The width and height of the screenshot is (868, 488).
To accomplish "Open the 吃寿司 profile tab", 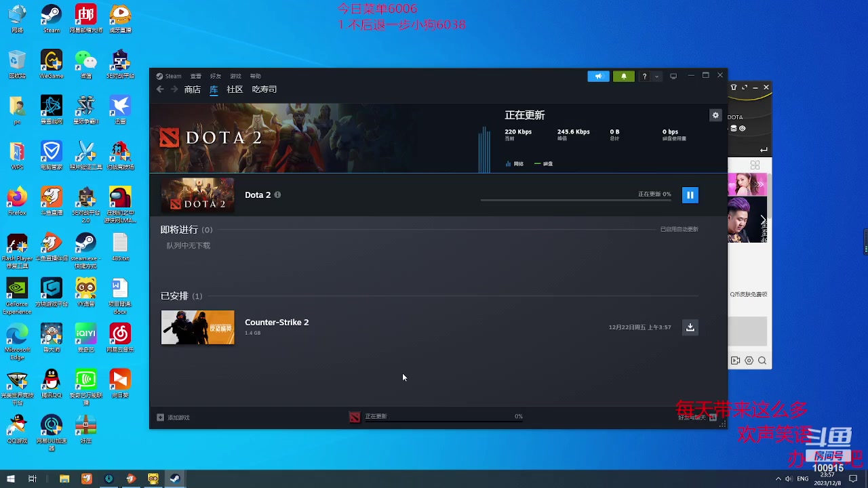I will 264,89.
